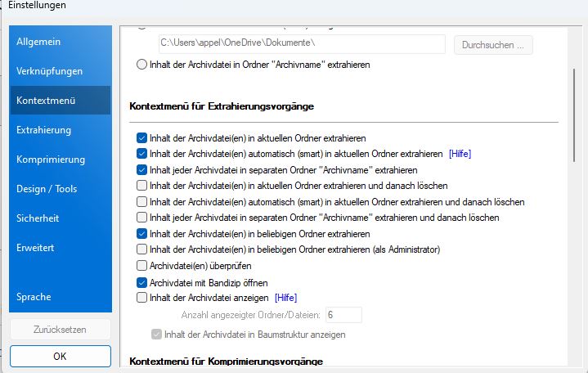This screenshot has width=588, height=373.
Task: Toggle 'Inhalt der Archivdatei in Baumstruktur anzeigen'
Action: [x=156, y=335]
